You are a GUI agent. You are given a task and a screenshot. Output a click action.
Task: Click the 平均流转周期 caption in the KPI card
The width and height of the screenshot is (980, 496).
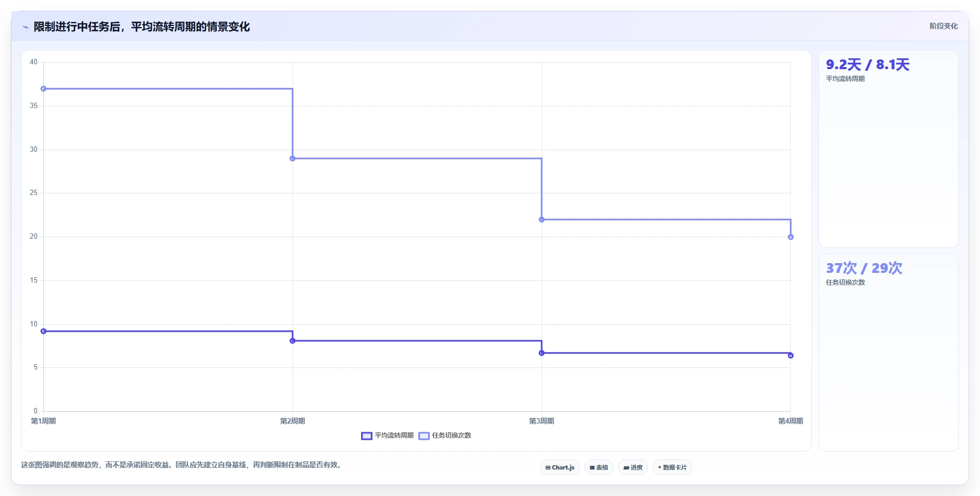(x=845, y=79)
